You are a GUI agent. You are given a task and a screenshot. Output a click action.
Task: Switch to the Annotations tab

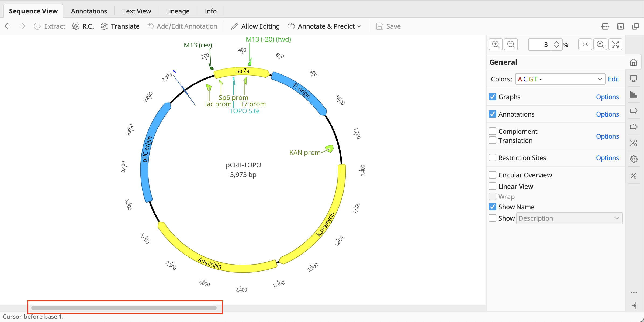89,11
